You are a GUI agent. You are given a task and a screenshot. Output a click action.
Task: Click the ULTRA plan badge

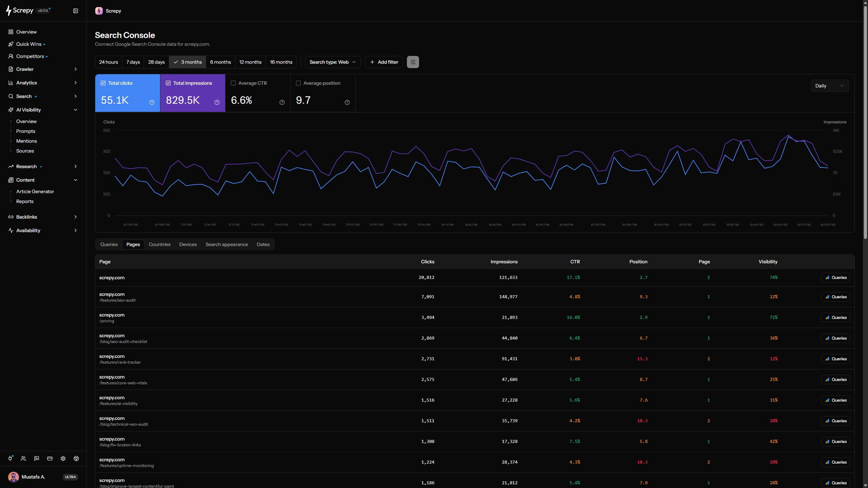coord(71,477)
